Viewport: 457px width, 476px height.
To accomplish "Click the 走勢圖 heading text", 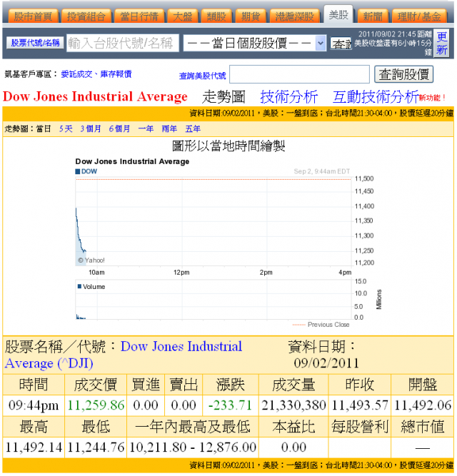I will (x=224, y=97).
